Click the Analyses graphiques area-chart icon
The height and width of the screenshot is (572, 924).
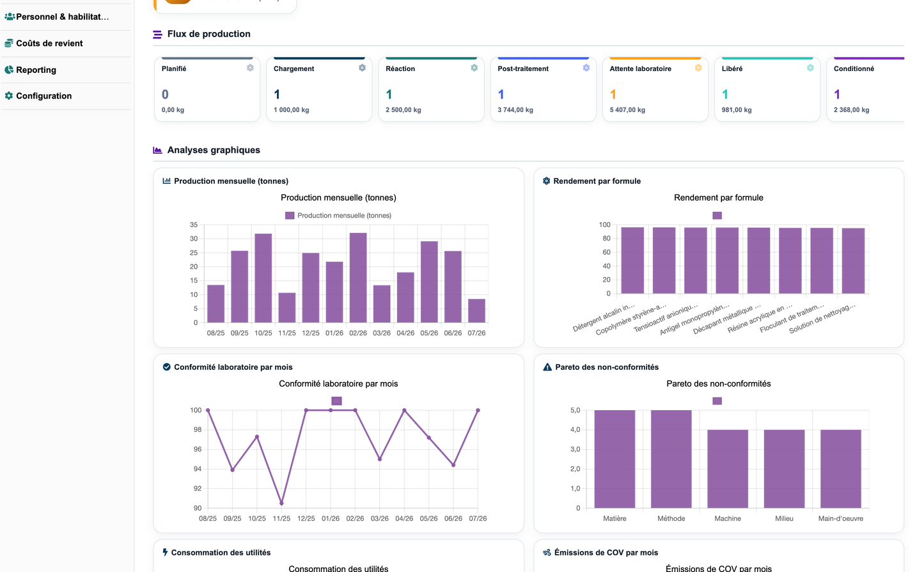point(157,150)
